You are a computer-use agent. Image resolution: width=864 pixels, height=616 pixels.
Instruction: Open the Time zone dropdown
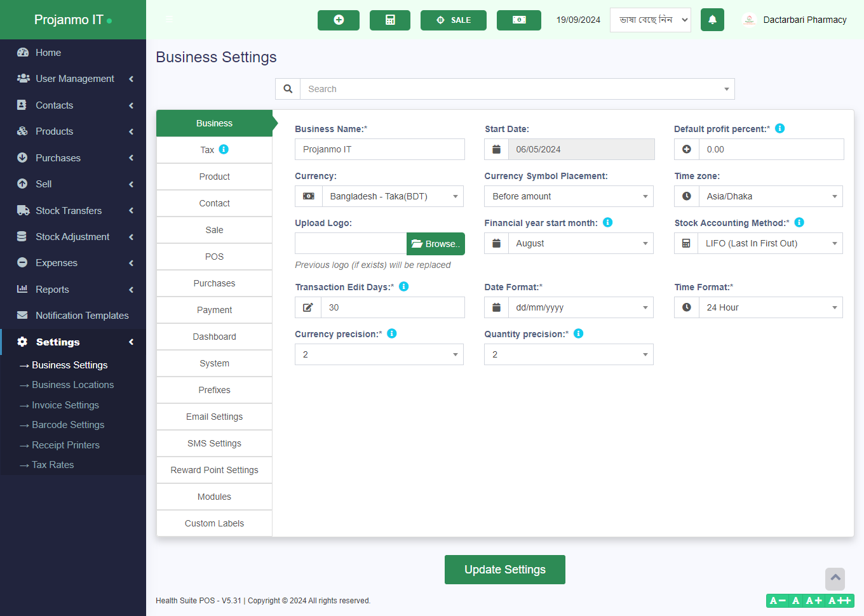tap(770, 196)
